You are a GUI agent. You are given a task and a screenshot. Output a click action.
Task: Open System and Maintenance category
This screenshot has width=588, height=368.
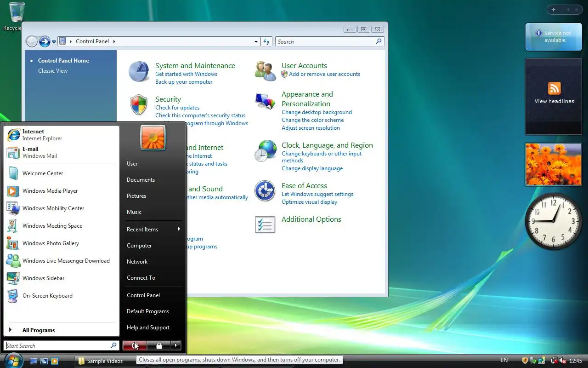(195, 66)
